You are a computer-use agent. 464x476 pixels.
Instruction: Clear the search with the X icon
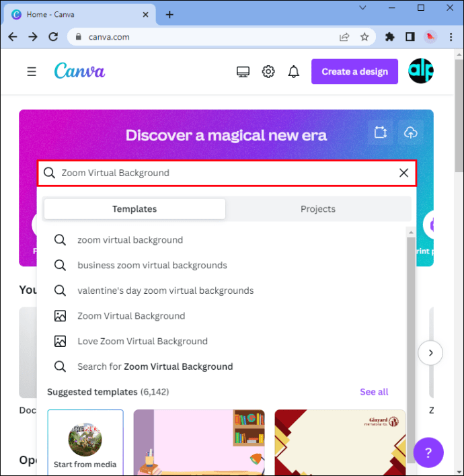pyautogui.click(x=403, y=173)
